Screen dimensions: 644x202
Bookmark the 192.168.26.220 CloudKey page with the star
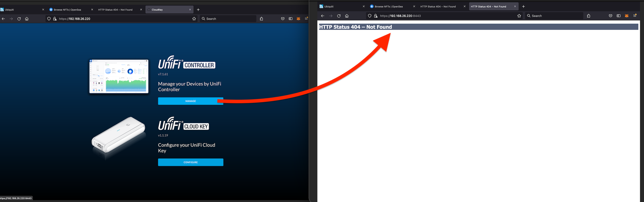click(x=194, y=19)
